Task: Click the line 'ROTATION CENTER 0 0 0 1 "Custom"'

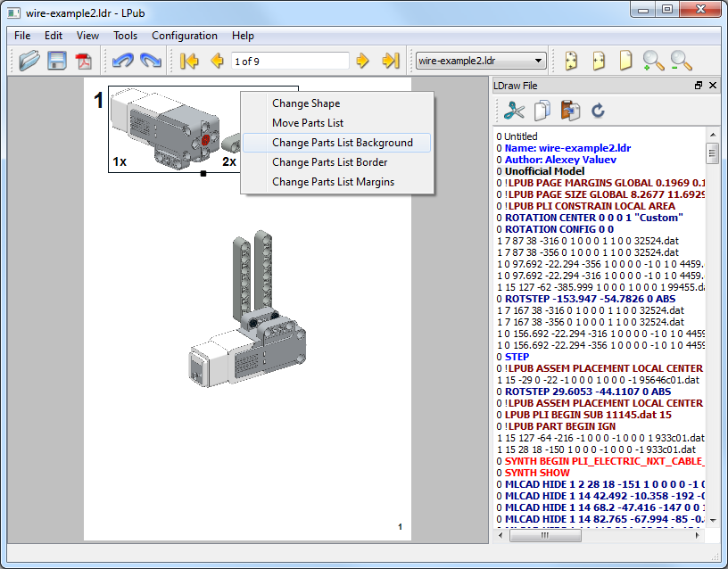Action: pyautogui.click(x=590, y=218)
